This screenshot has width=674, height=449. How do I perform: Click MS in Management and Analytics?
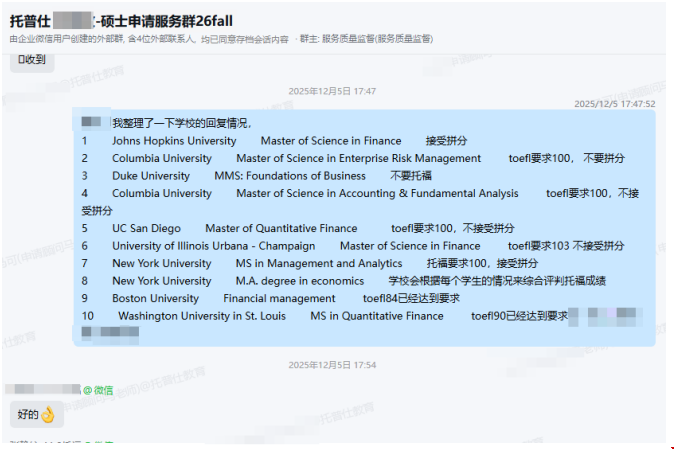(x=319, y=264)
